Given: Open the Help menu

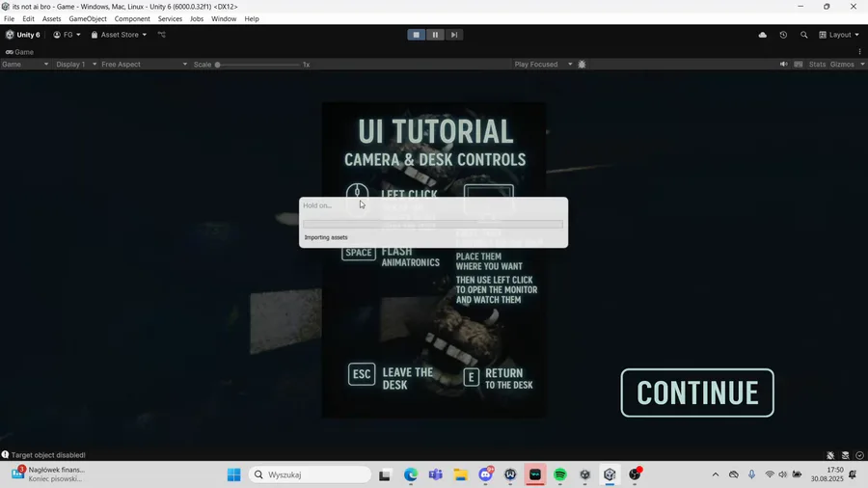Looking at the screenshot, I should 252,19.
